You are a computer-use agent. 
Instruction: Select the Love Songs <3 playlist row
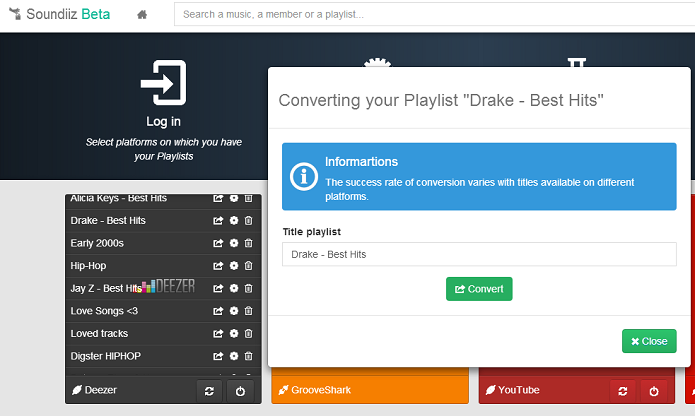[164, 311]
